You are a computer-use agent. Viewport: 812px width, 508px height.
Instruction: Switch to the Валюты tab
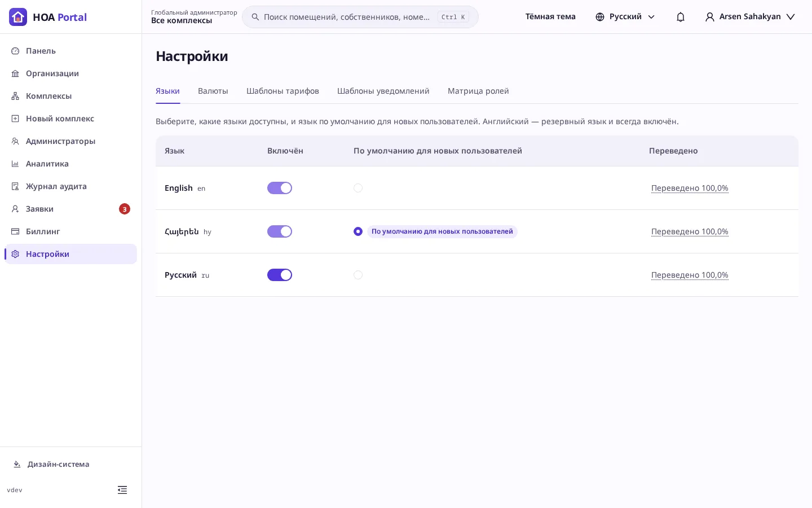[213, 91]
